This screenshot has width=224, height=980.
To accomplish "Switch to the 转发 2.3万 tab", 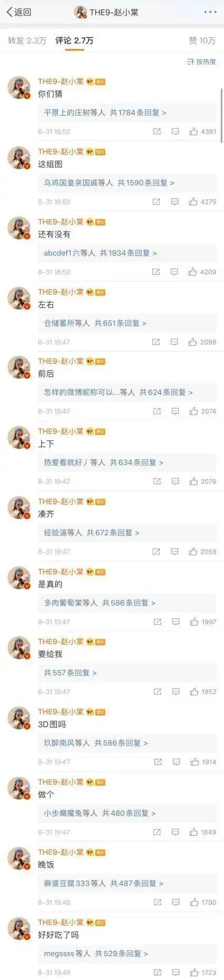I will 27,41.
